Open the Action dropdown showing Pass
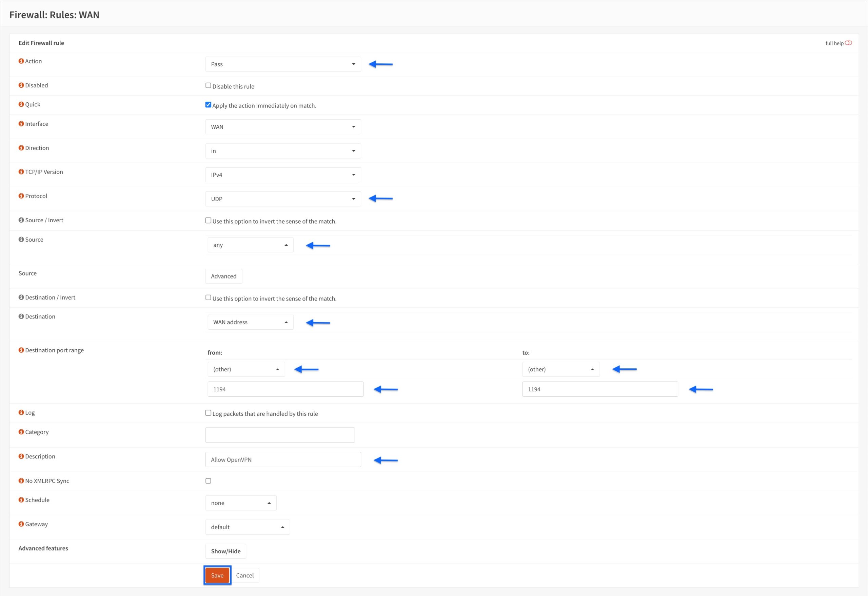The image size is (868, 596). pos(283,64)
